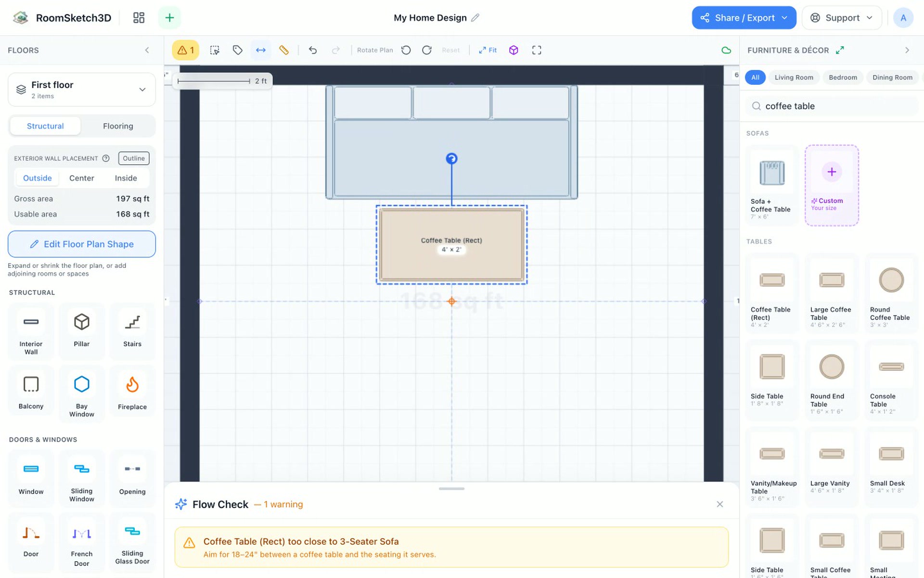This screenshot has height=578, width=924.
Task: Rotate plan counterclockwise
Action: (x=406, y=50)
